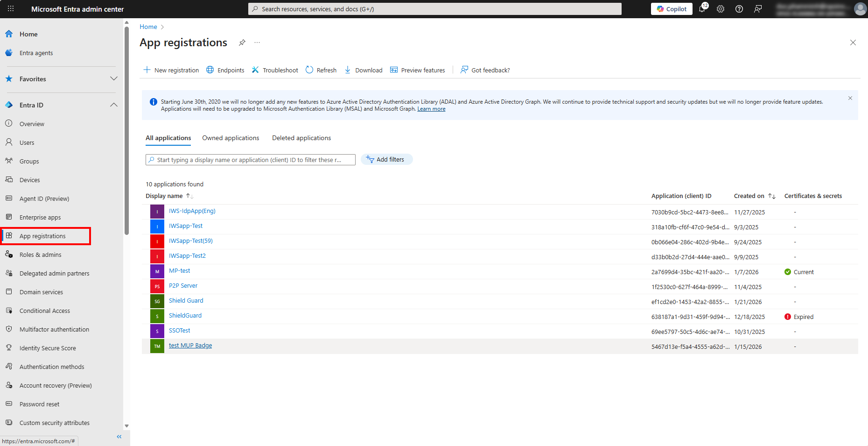Image resolution: width=868 pixels, height=446 pixels.
Task: Click the feedback icon in top bar
Action: tap(758, 9)
